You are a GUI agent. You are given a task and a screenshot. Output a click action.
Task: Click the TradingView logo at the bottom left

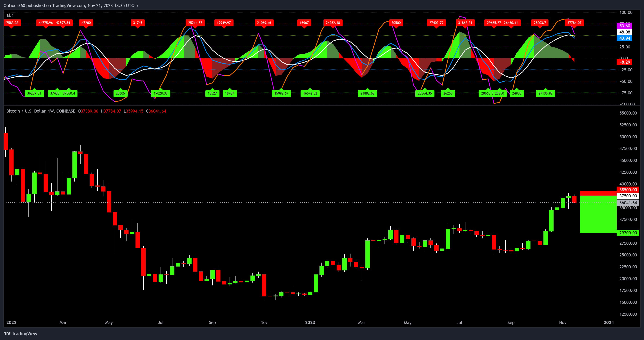click(20, 334)
